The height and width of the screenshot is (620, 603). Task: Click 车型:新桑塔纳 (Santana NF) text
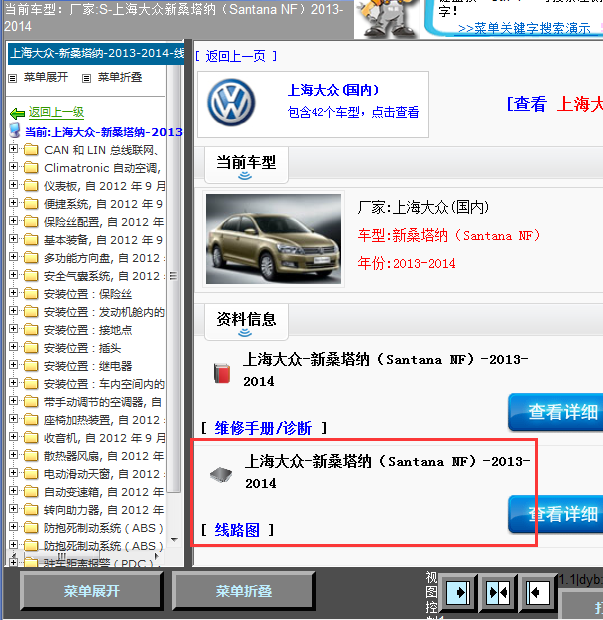pyautogui.click(x=448, y=236)
